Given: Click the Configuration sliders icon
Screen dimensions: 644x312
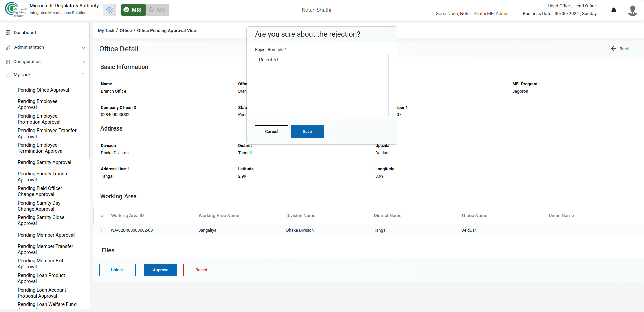Looking at the screenshot, I should [x=8, y=62].
